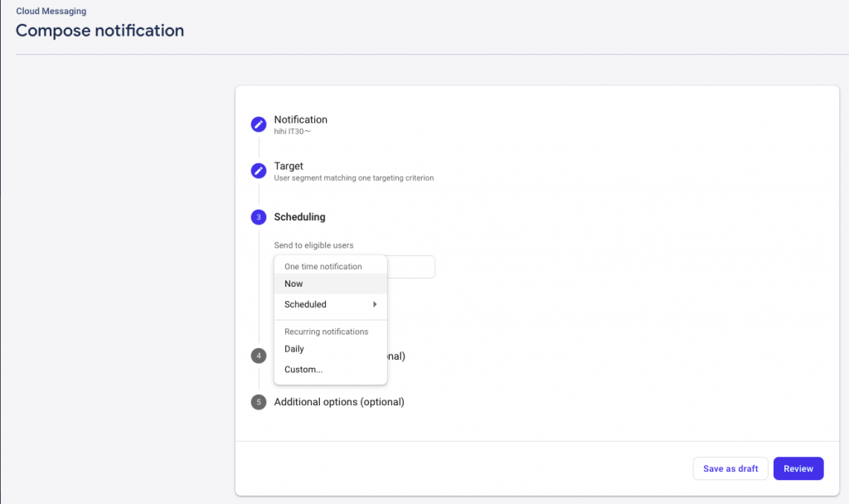Click the step 3 Scheduling number circle
The image size is (849, 504).
click(x=259, y=217)
